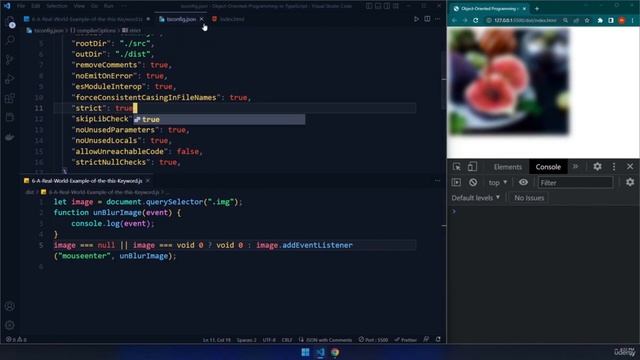This screenshot has height=360, width=640.
Task: Open Chrome three-dot menu
Action: pyautogui.click(x=633, y=20)
